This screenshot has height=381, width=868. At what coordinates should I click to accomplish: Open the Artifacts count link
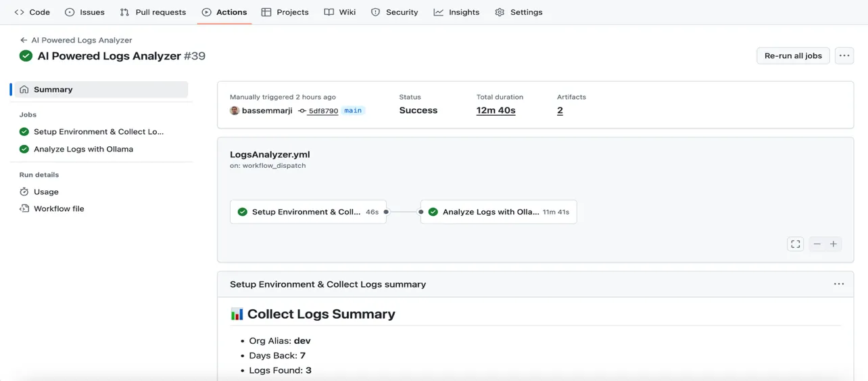[x=560, y=110]
